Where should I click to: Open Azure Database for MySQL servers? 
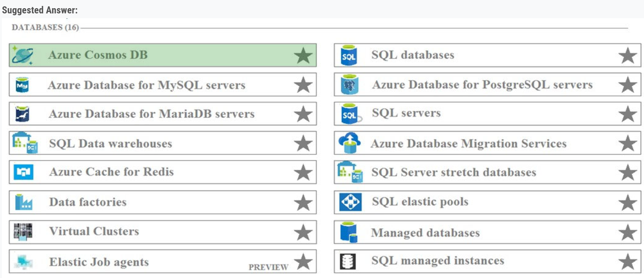point(146,85)
